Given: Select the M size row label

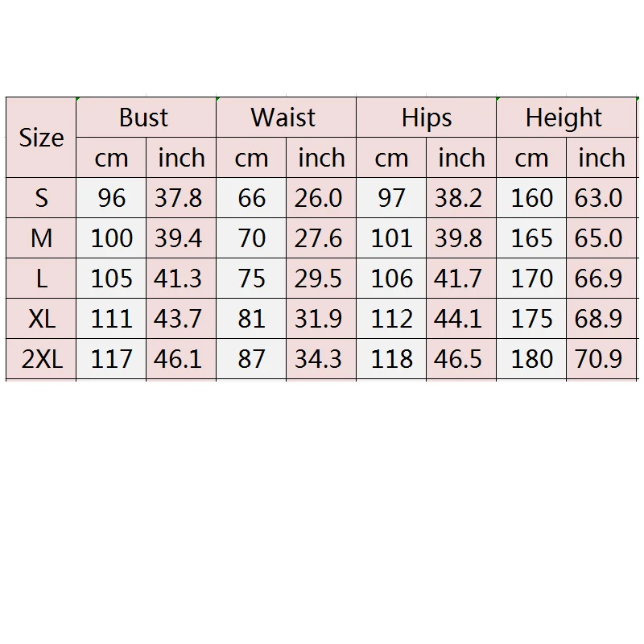Looking at the screenshot, I should click(x=41, y=238).
